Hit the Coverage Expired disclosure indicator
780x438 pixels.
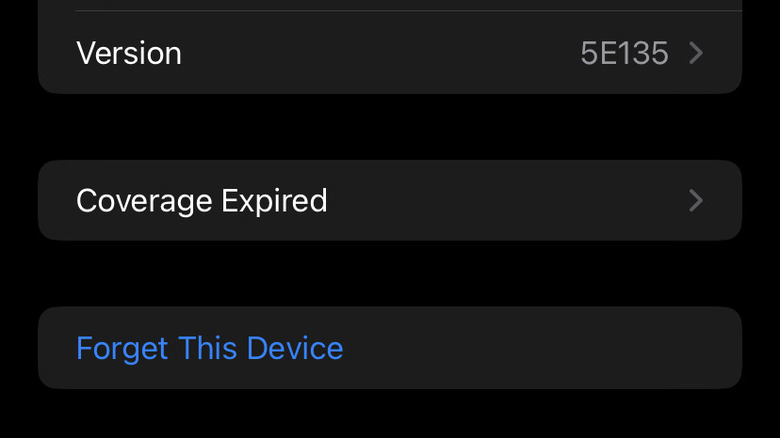[x=697, y=201]
